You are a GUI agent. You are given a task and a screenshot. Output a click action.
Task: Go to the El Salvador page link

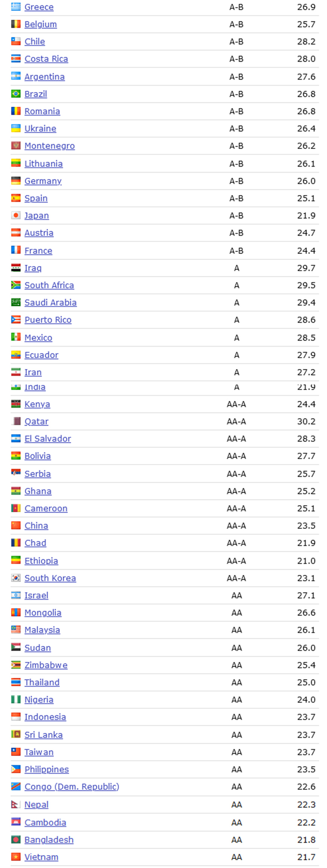tap(47, 439)
